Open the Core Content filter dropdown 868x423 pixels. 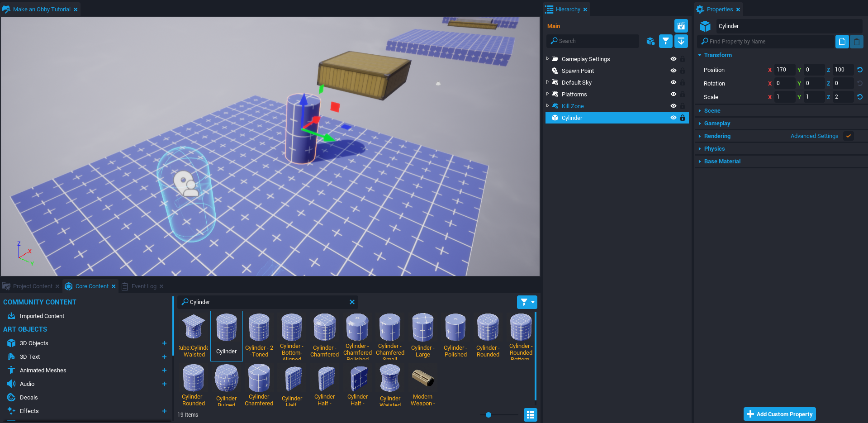(x=527, y=302)
